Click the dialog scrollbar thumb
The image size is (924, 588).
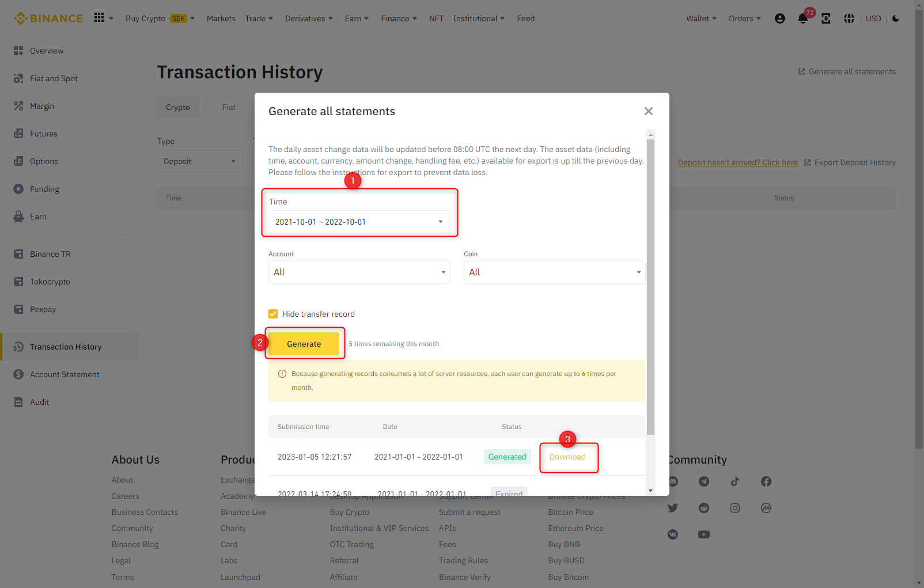tap(651, 287)
